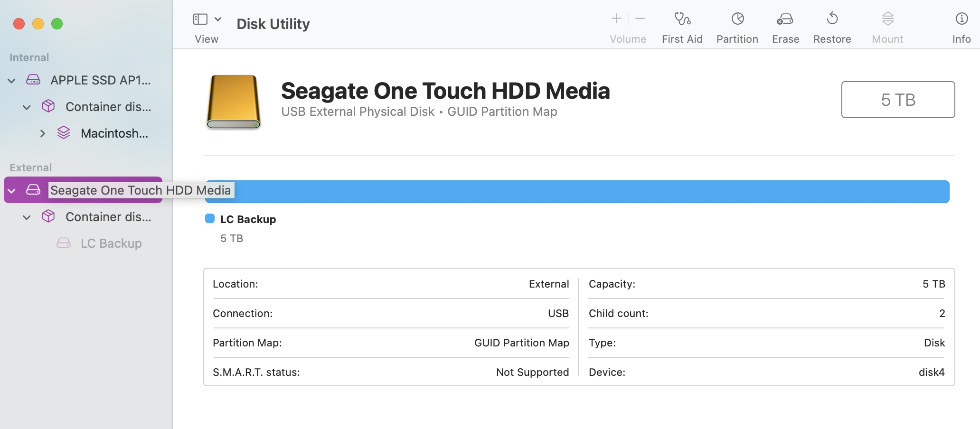Click the First Aid stethoscope icon
Screen dimensions: 980x429
(682, 19)
